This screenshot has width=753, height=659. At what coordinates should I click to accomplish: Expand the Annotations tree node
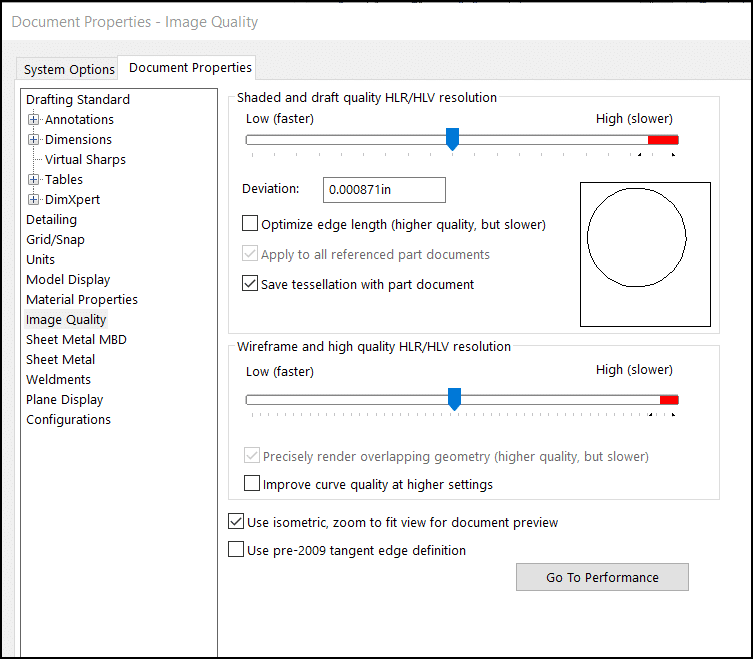pos(34,120)
